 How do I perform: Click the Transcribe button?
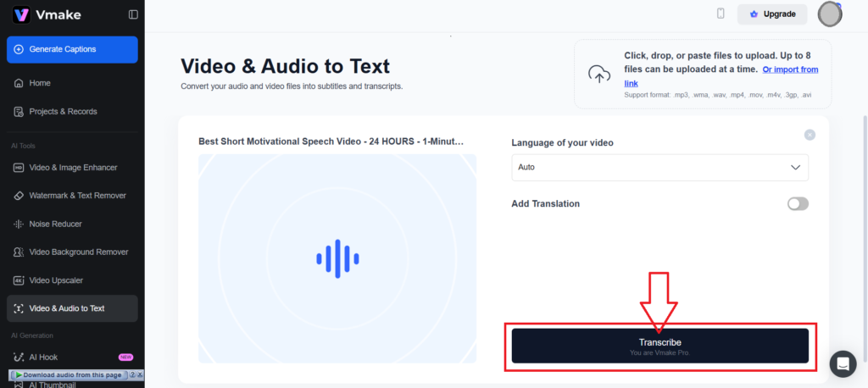659,346
